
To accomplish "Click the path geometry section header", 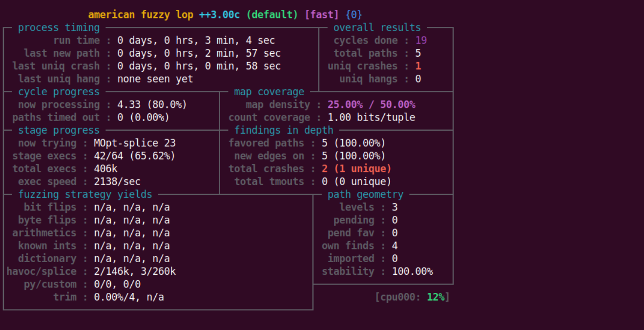I will [x=365, y=195].
